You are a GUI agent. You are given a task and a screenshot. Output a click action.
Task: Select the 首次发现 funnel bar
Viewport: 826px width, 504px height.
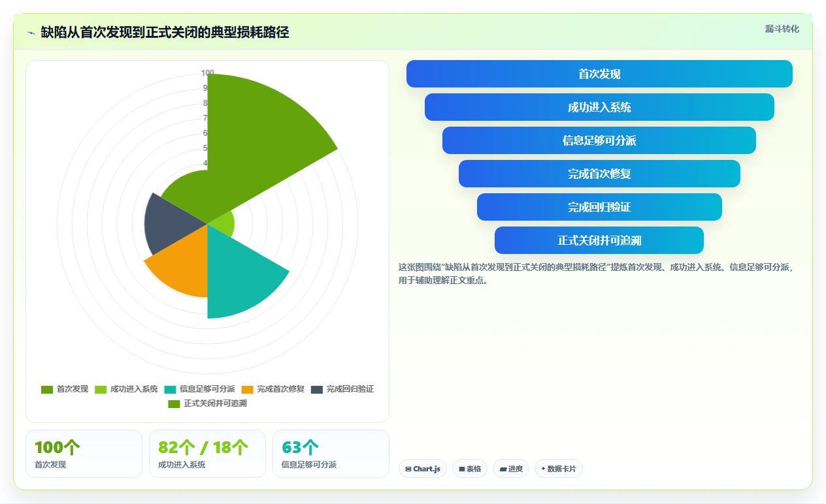pos(599,74)
